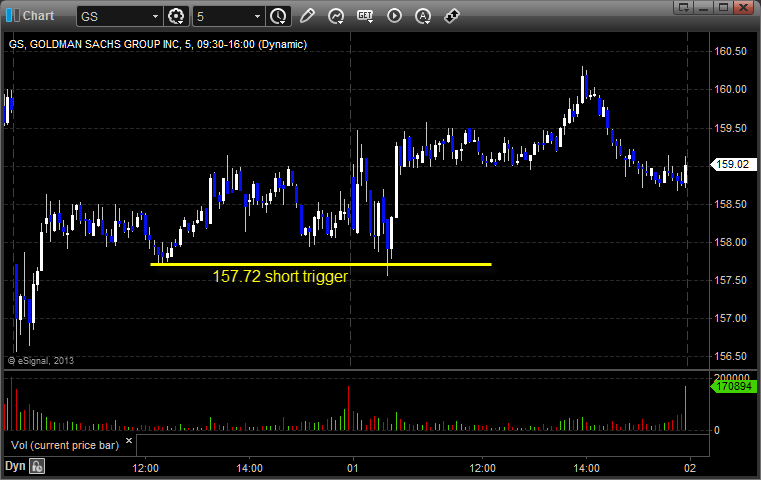Close the Vol current price bar label
Screen dimensions: 761x480
[x=129, y=441]
